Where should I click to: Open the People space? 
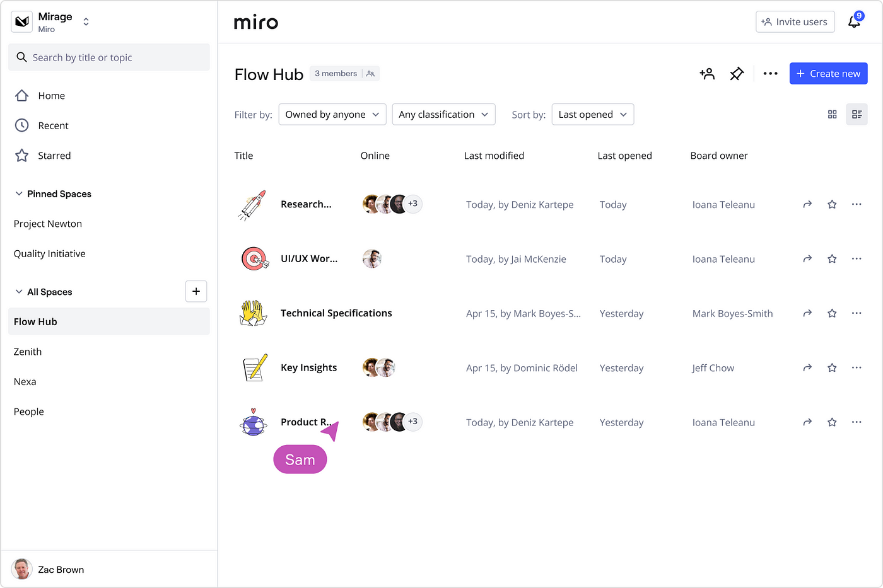[x=29, y=412]
